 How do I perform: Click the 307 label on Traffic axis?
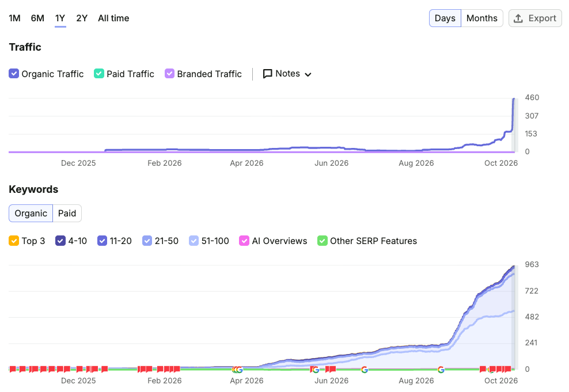pyautogui.click(x=532, y=116)
